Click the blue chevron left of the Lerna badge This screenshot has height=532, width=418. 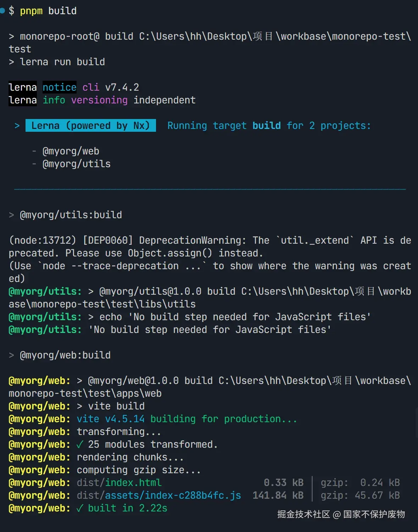tap(17, 126)
